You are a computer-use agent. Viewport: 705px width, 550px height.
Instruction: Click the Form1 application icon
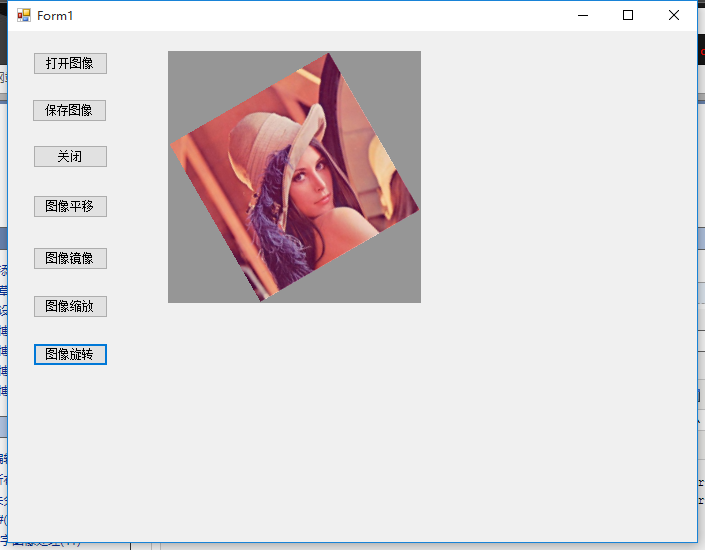pyautogui.click(x=24, y=16)
